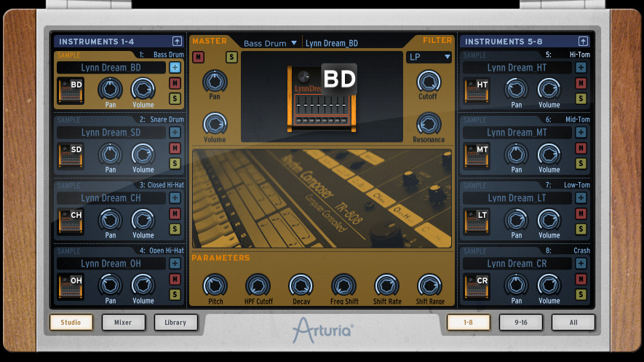Solo the Low-Tom instrument
Image resolution: width=644 pixels, height=362 pixels.
581,229
